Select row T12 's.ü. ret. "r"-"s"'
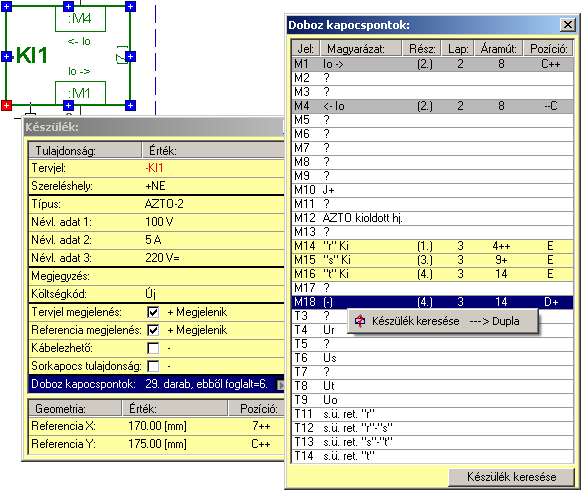The height and width of the screenshot is (490, 581). (432, 428)
